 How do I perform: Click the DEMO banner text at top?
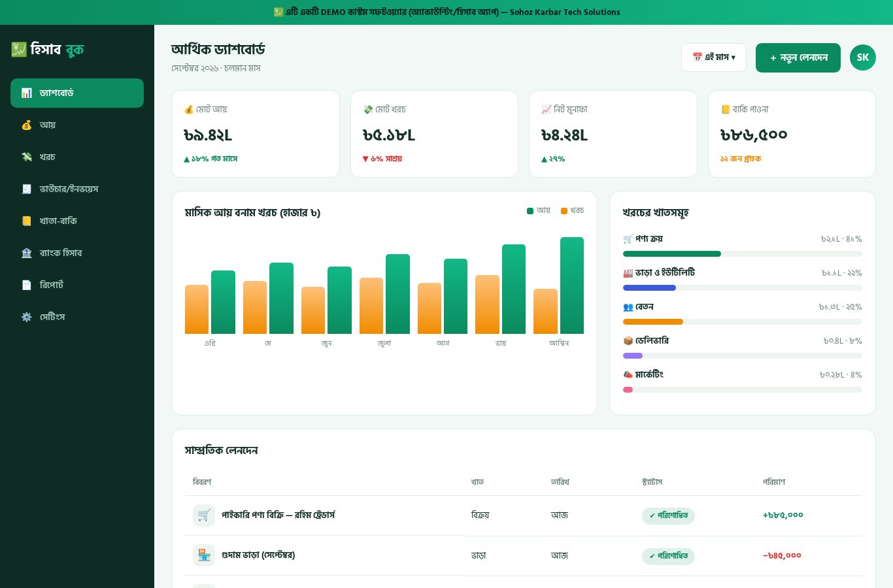pyautogui.click(x=446, y=12)
